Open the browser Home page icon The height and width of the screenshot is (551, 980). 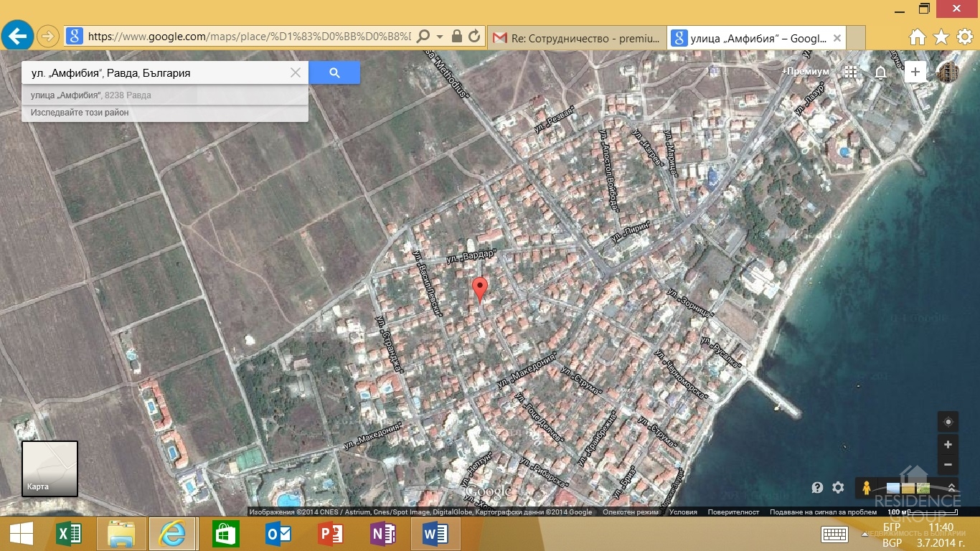coord(917,37)
